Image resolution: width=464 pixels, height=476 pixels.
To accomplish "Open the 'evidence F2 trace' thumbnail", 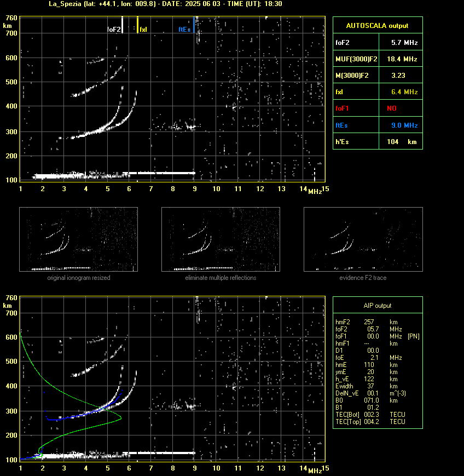I will [x=363, y=239].
